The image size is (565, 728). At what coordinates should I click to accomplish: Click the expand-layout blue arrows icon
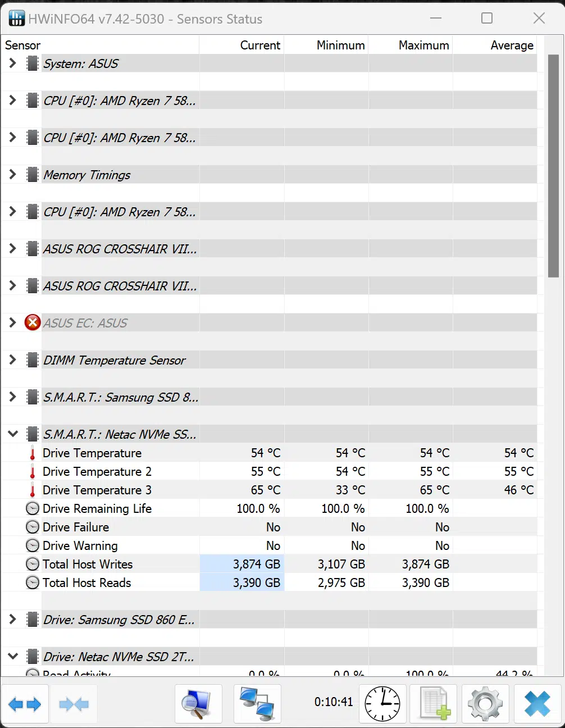coord(25,704)
